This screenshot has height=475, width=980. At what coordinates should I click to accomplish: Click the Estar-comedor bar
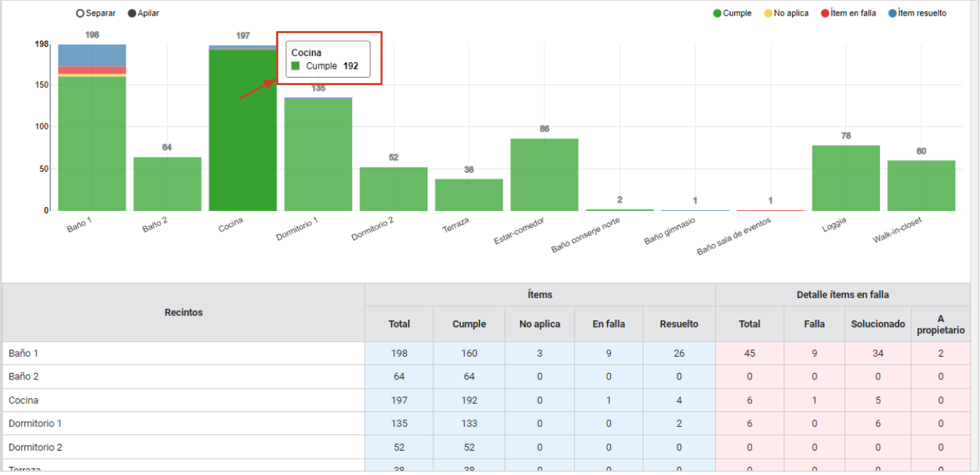tap(544, 175)
